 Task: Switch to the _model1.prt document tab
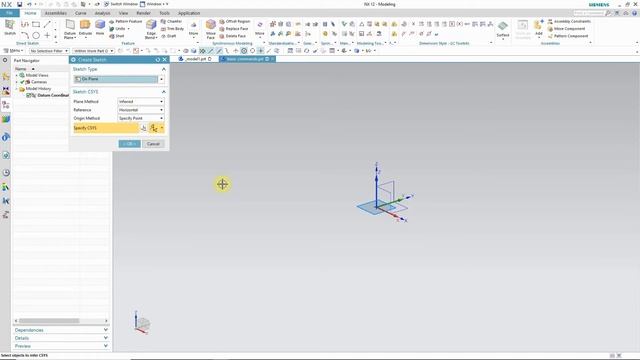coord(195,59)
